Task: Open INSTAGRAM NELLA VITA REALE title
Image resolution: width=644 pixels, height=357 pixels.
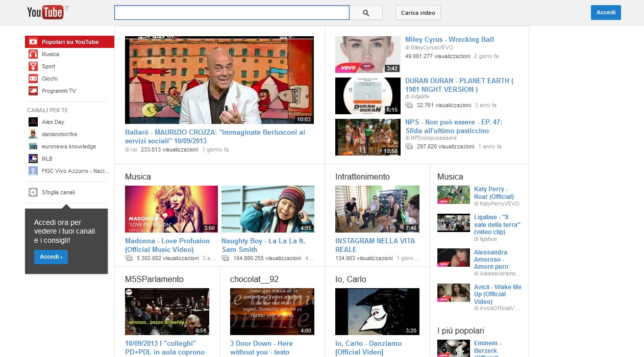Action: coord(375,245)
